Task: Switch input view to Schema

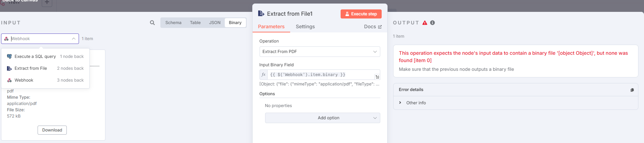Action: coord(173,23)
